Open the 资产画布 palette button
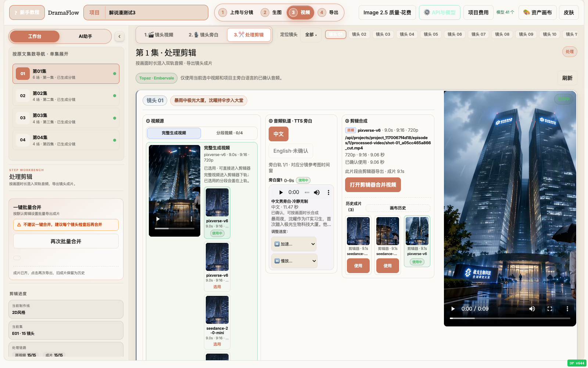Viewport: 588px width, 368px height. 537,13
